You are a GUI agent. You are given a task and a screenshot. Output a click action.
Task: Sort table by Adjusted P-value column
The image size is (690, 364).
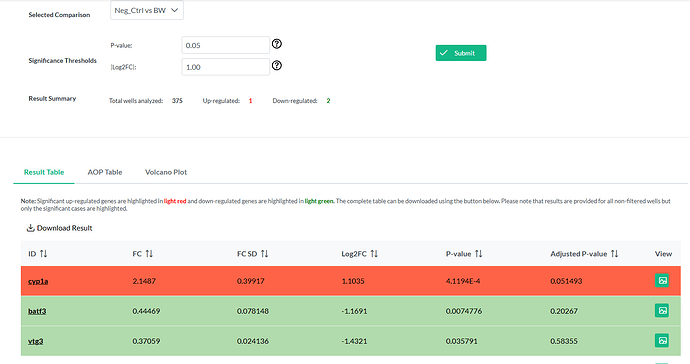pos(614,254)
